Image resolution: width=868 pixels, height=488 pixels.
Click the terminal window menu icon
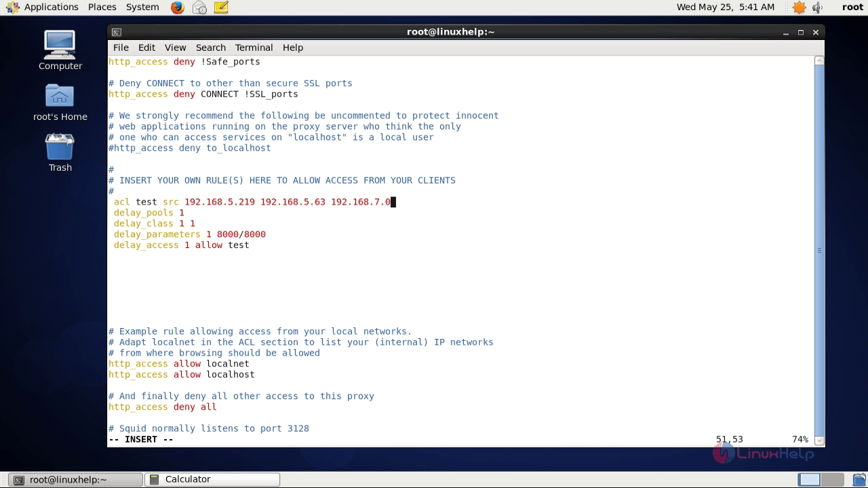tap(116, 32)
